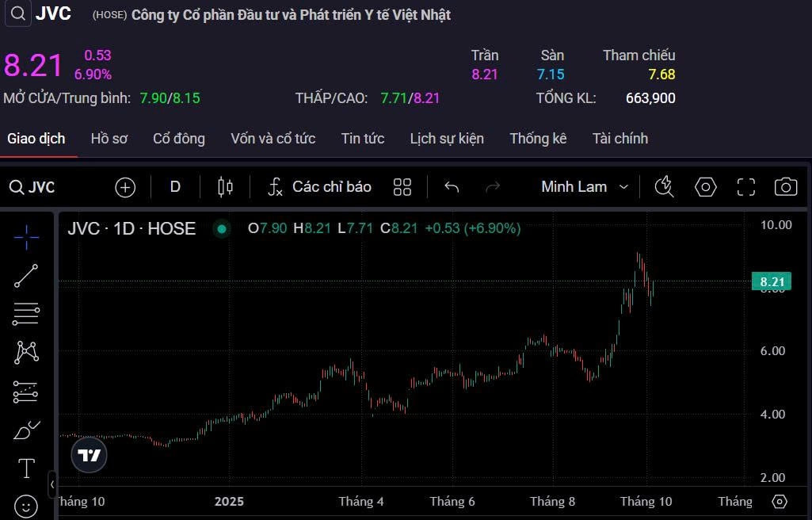Select the crosshair cursor tool

click(x=26, y=237)
